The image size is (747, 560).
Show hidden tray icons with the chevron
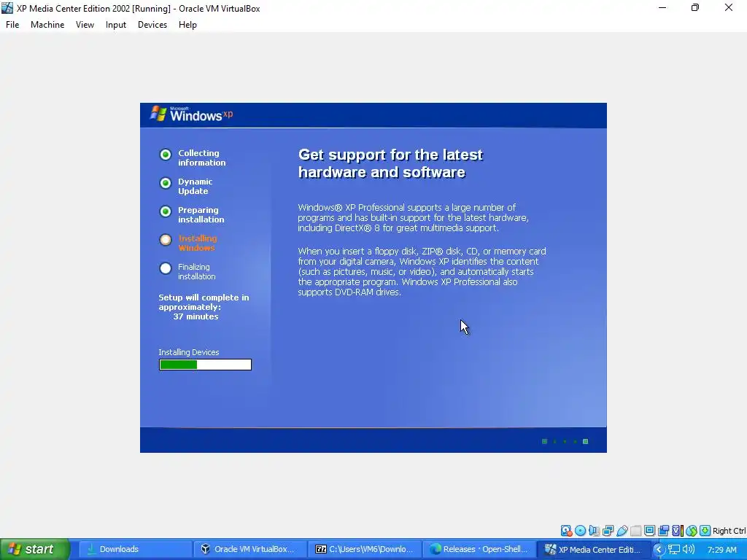pos(659,550)
